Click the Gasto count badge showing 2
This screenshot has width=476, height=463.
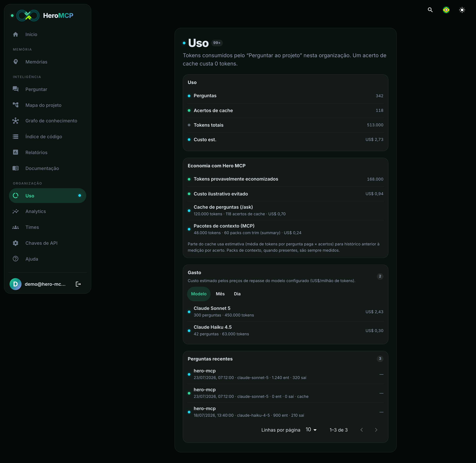(380, 276)
